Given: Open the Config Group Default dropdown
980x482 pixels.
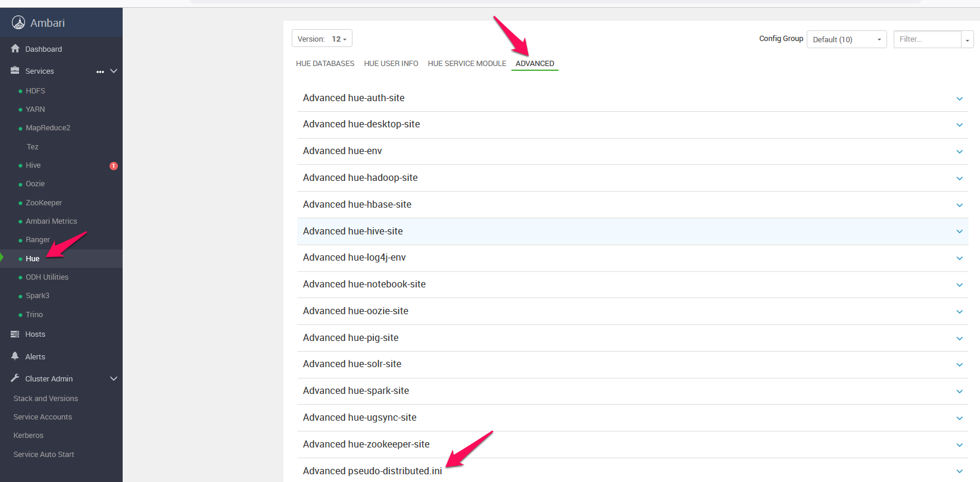Looking at the screenshot, I should point(847,39).
